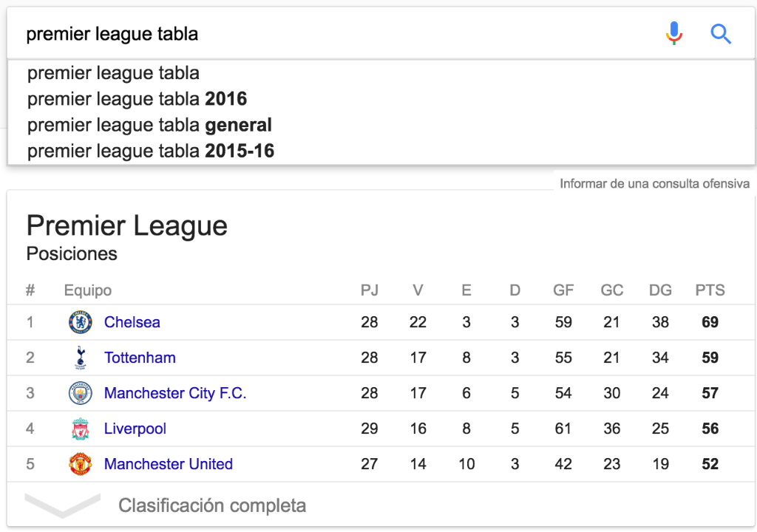This screenshot has height=532, width=757.
Task: Open the Manchester City F.C. link
Action: [x=175, y=393]
